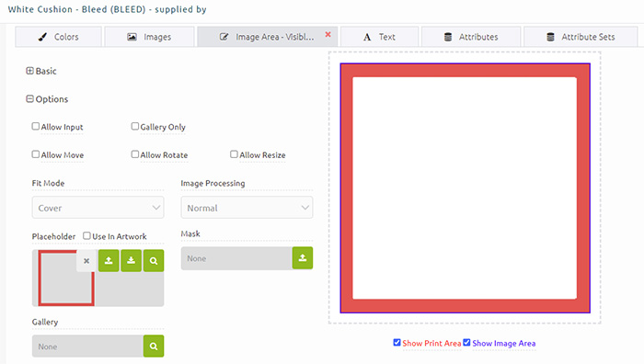The height and width of the screenshot is (364, 644).
Task: Switch to the Colors tab
Action: coord(58,37)
